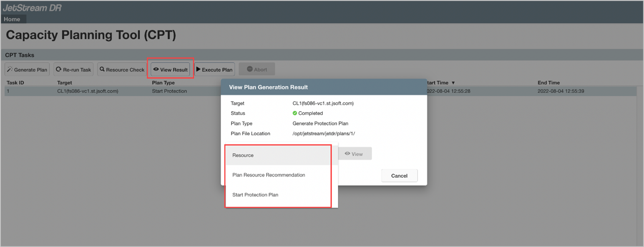
Task: Click the End Time column header
Action: point(548,83)
